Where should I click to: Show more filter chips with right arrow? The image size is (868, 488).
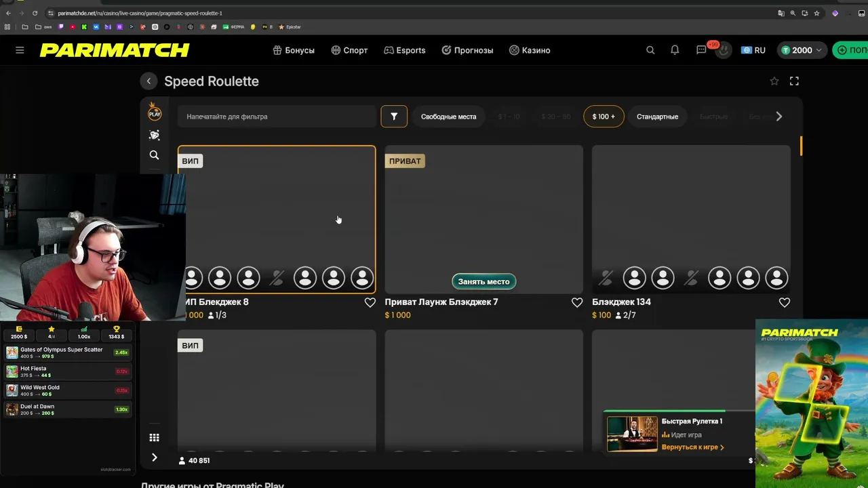tap(779, 117)
